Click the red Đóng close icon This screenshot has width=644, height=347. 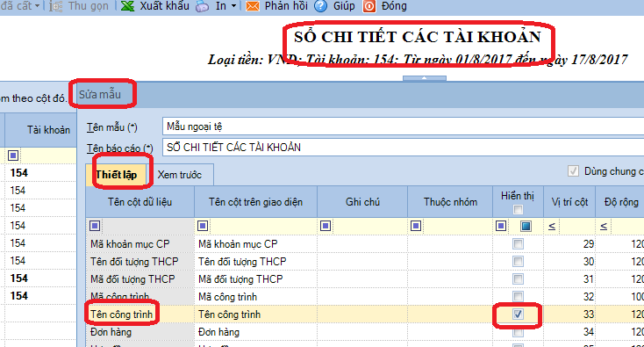click(x=369, y=6)
